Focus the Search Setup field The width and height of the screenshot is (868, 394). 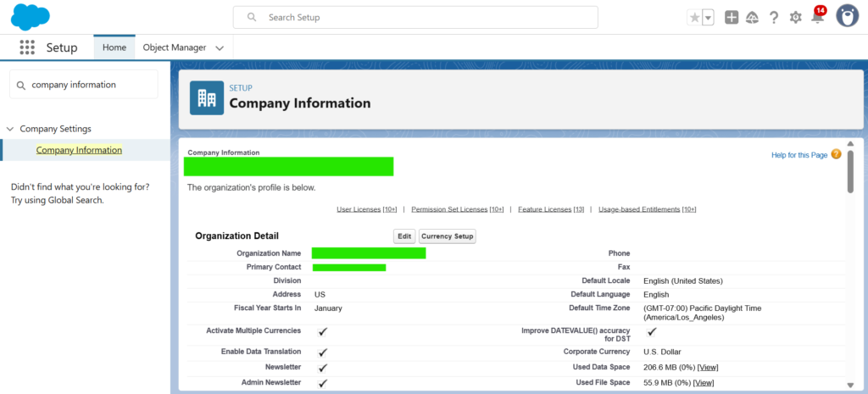click(415, 17)
